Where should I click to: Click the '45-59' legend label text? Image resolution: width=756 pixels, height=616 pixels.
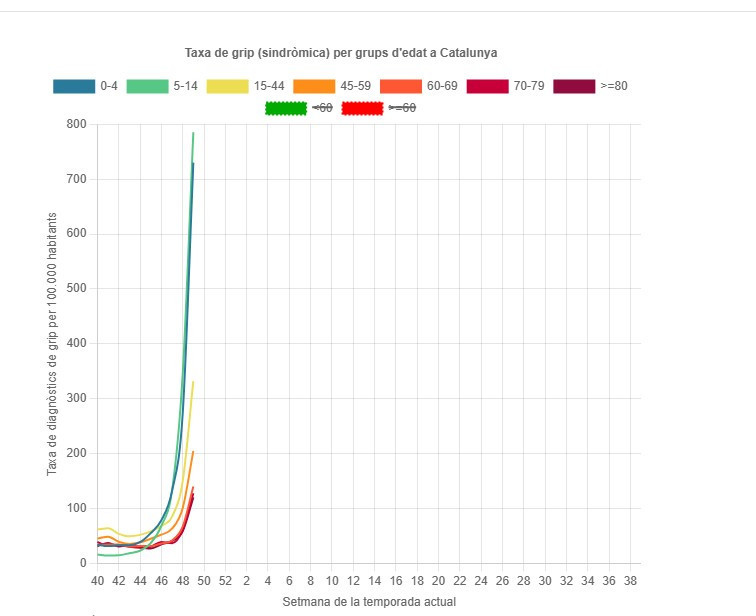(356, 86)
